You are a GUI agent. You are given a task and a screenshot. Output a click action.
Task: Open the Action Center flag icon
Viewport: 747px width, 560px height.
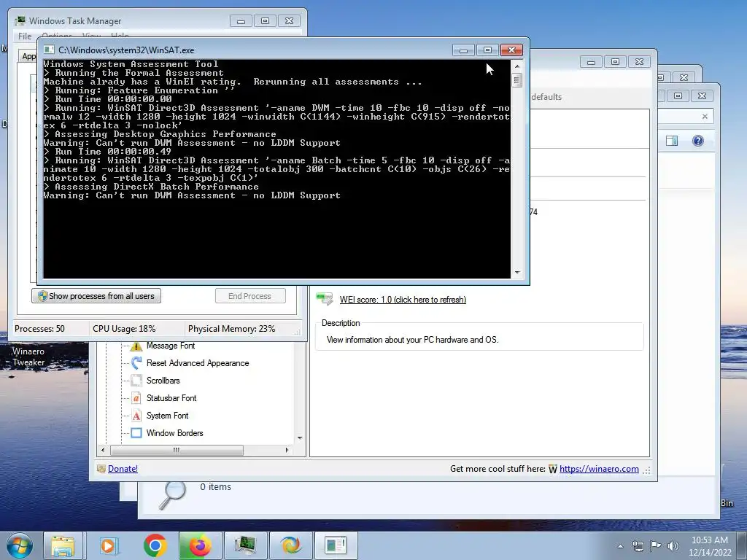click(x=656, y=546)
